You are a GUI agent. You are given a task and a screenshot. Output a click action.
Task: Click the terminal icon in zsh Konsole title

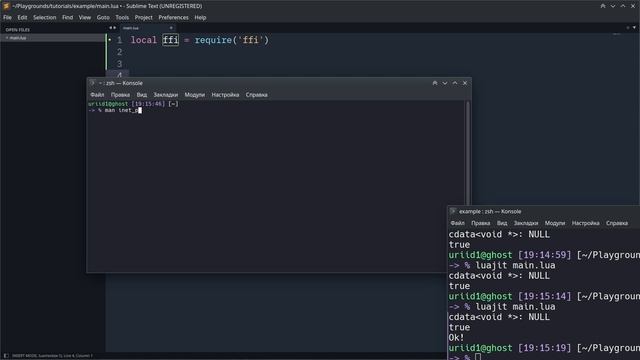[93, 83]
